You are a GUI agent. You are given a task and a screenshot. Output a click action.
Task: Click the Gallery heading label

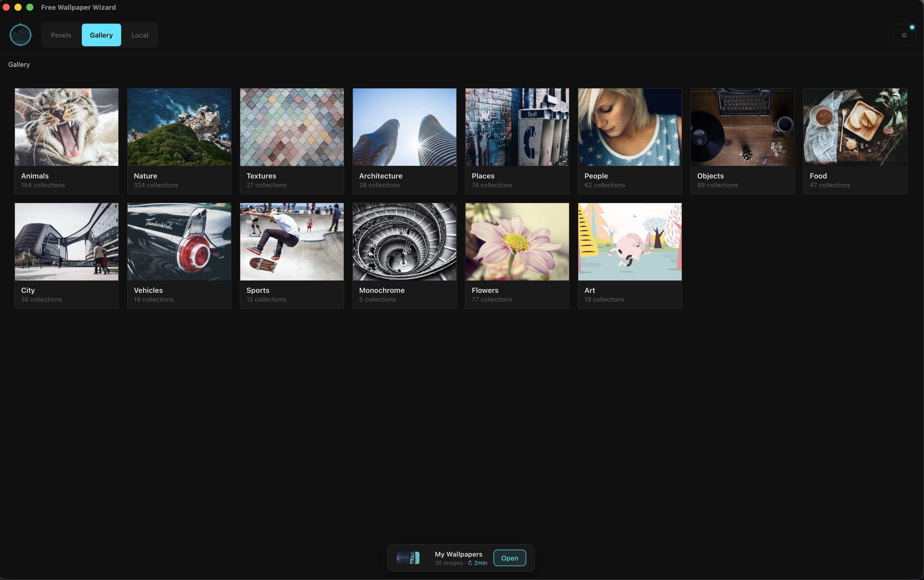19,65
